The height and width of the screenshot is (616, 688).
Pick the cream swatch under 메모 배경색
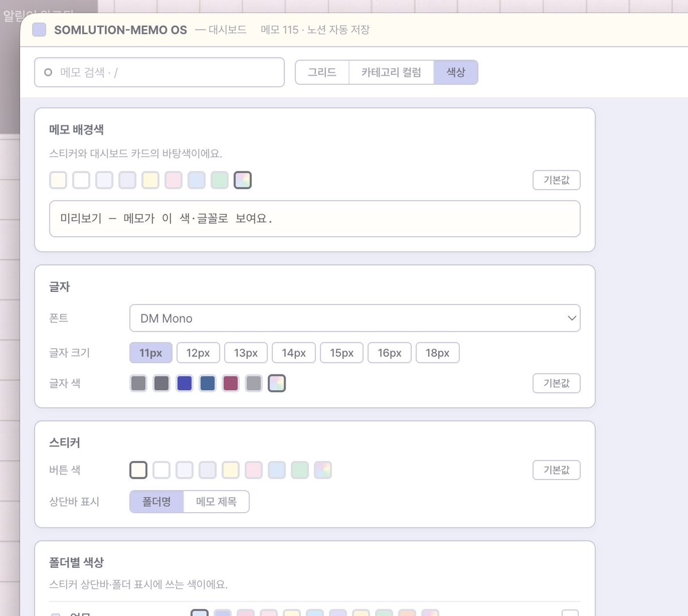[58, 180]
